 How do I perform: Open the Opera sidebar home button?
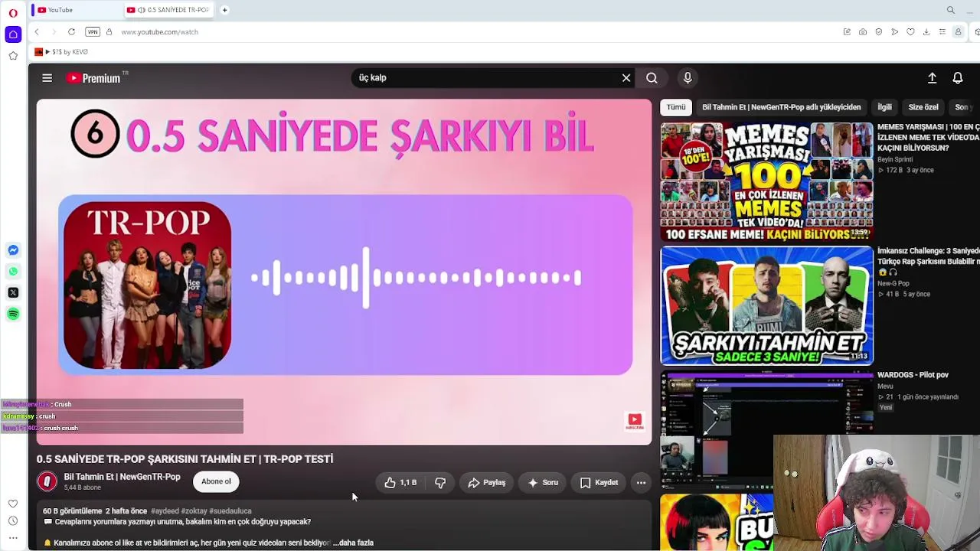pos(13,34)
